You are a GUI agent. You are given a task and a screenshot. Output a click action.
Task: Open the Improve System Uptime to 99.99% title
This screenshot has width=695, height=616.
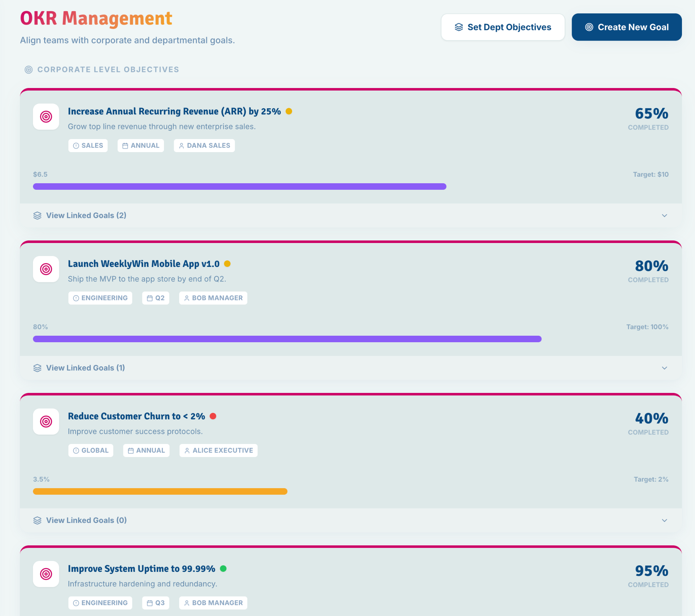[142, 569]
